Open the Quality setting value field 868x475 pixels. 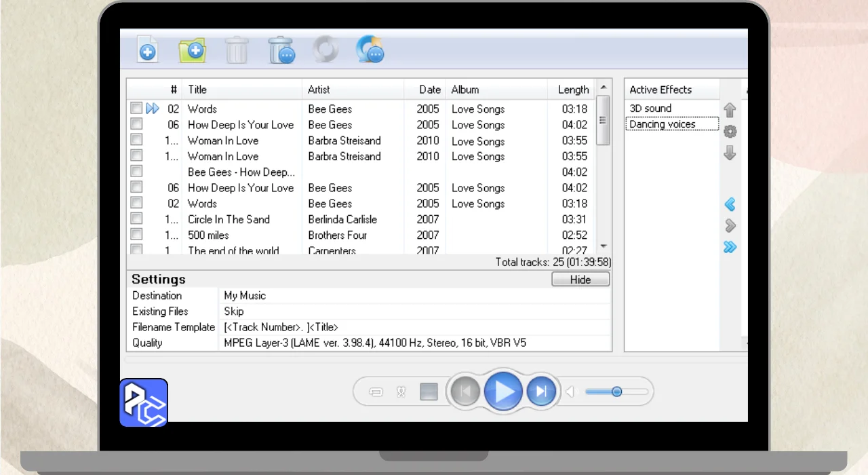click(x=416, y=343)
